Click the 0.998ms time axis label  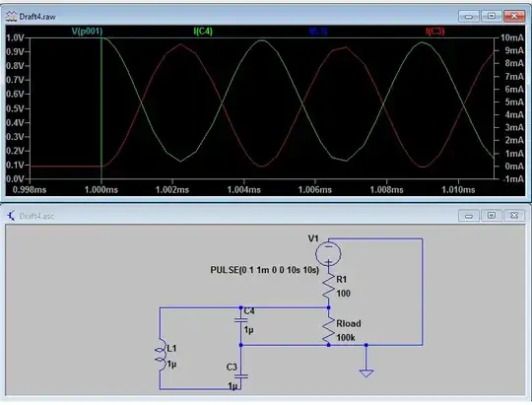30,189
